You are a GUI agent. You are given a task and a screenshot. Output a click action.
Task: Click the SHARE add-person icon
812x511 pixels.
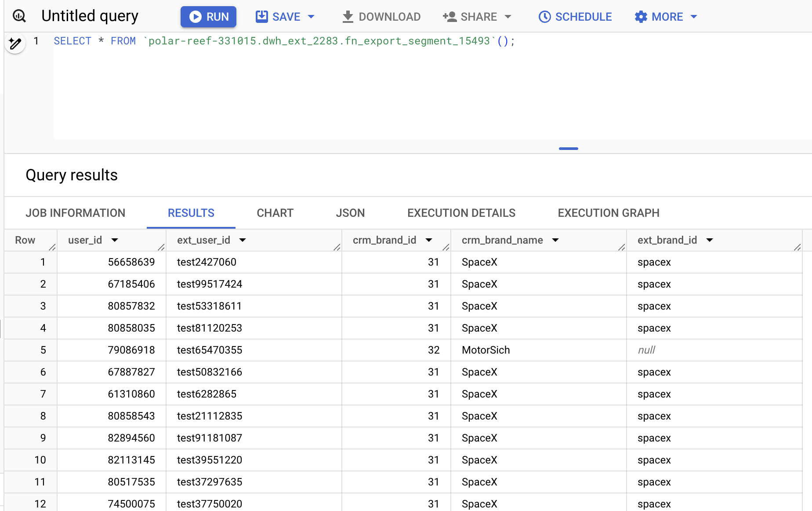[x=449, y=17]
